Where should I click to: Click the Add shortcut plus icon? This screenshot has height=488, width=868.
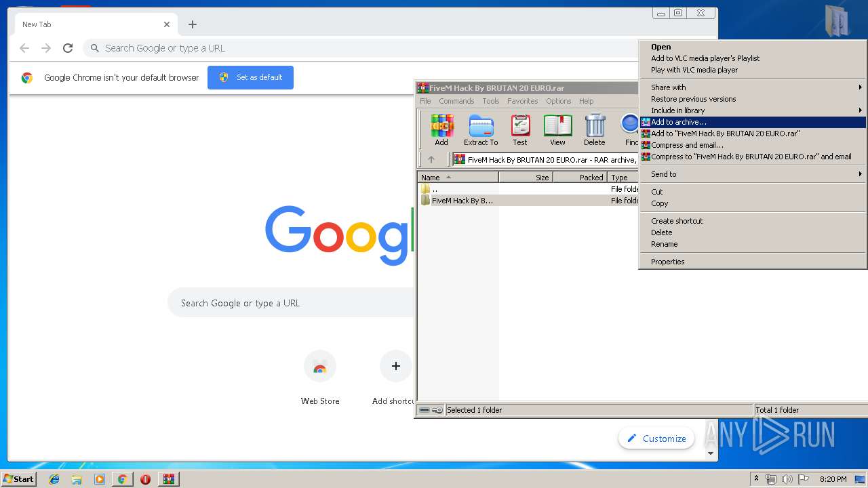pos(395,367)
